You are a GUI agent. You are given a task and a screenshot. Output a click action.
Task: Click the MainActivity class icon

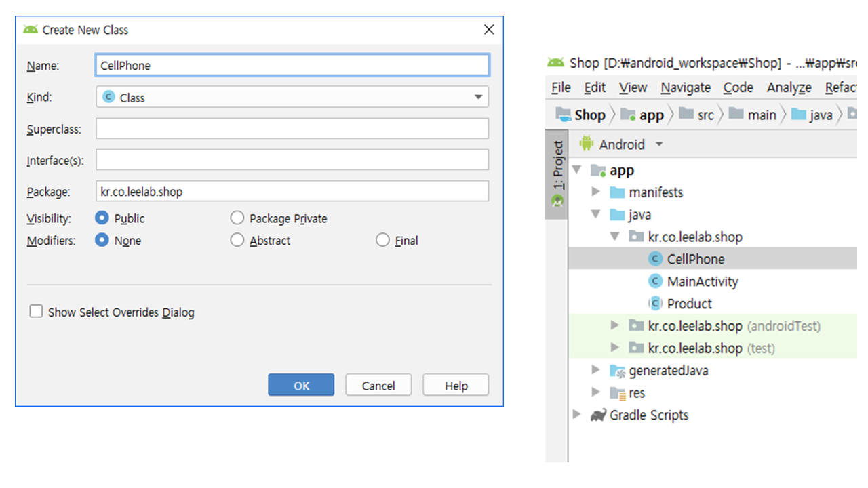point(655,281)
